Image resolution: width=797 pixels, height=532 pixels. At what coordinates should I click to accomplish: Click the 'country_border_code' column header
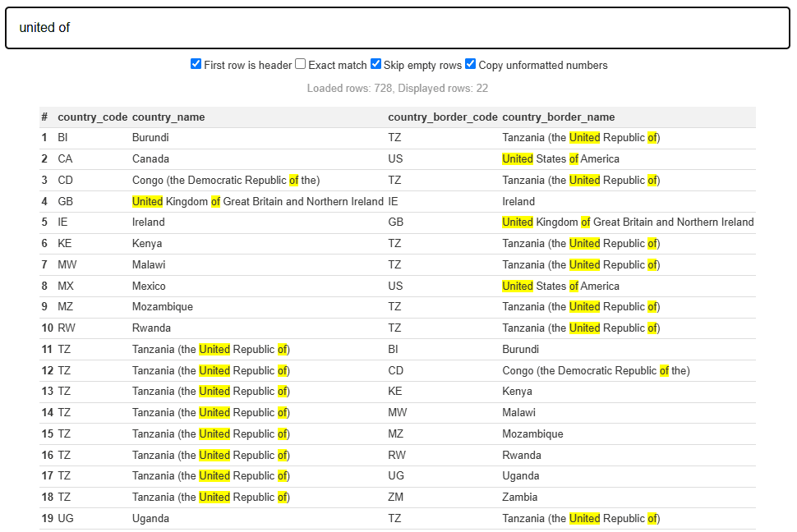(x=443, y=117)
